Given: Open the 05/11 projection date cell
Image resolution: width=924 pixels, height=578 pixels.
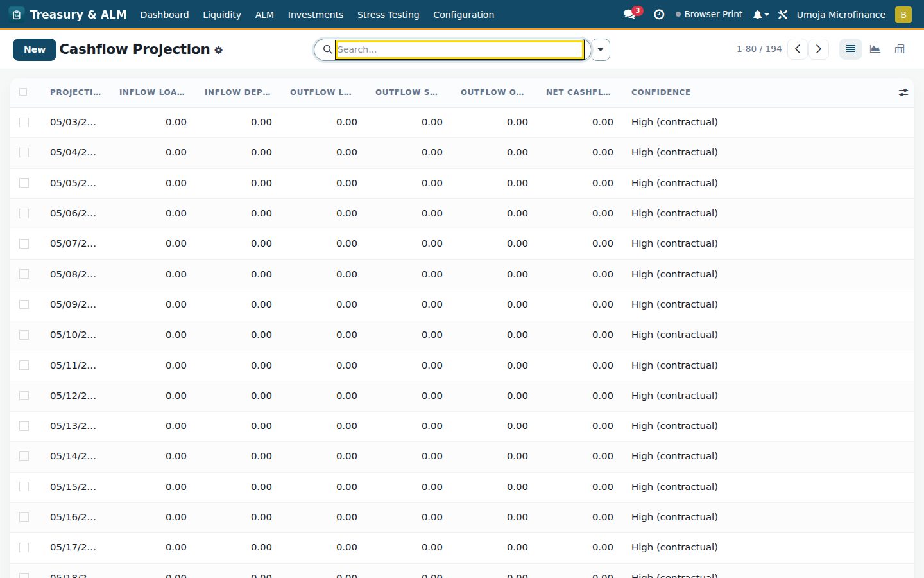Looking at the screenshot, I should (73, 365).
